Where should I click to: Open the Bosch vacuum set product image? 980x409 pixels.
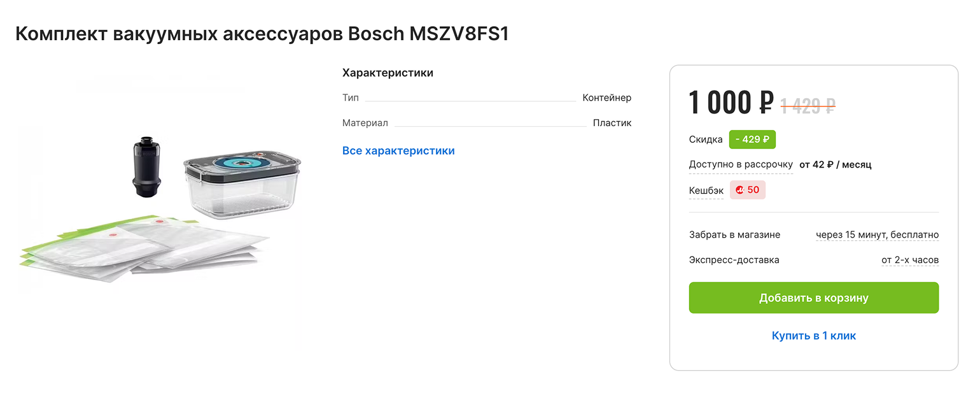159,210
